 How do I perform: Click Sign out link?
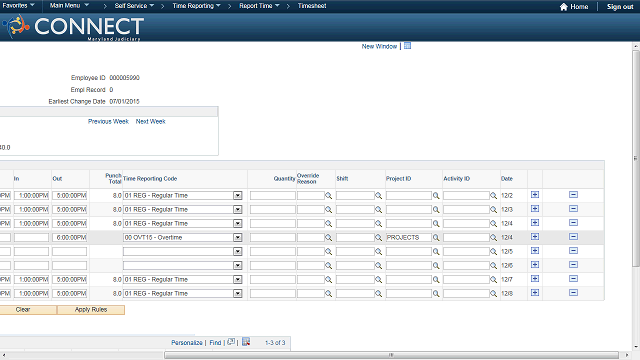click(620, 7)
